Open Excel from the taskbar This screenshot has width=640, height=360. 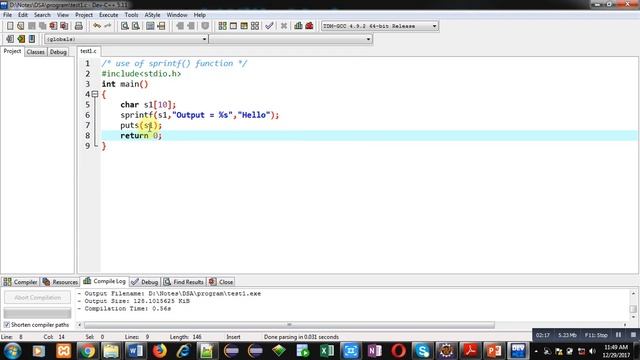click(x=327, y=351)
